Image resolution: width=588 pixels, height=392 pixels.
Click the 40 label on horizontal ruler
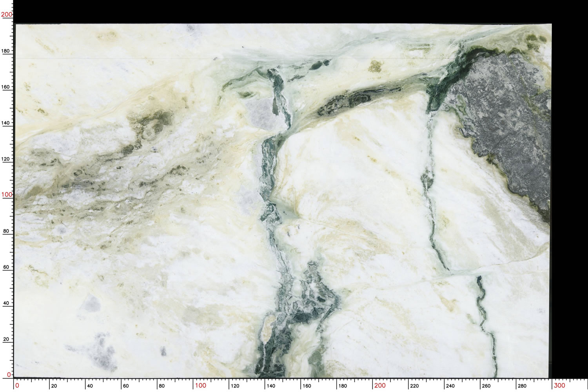pyautogui.click(x=90, y=386)
